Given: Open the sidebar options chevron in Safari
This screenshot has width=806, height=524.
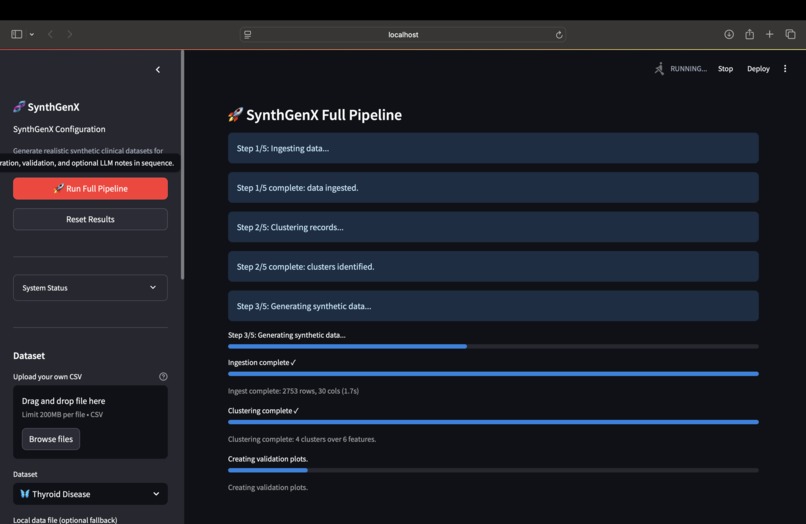Looking at the screenshot, I should pos(32,34).
